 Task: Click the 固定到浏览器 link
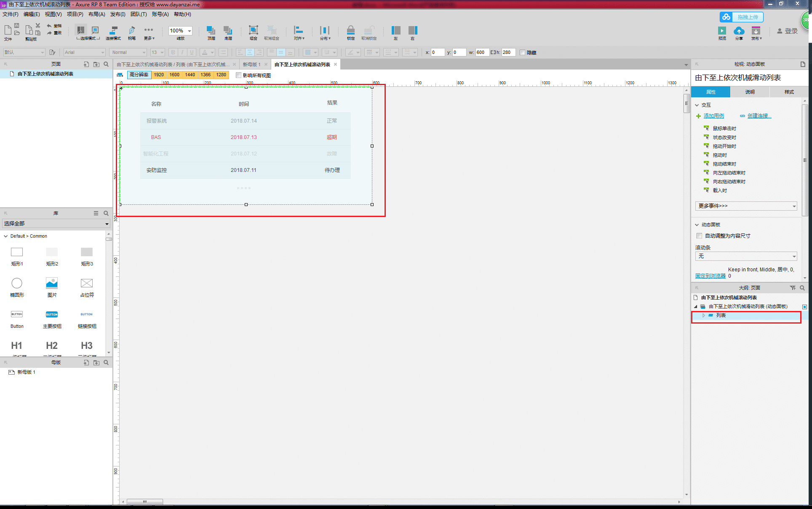click(x=710, y=276)
